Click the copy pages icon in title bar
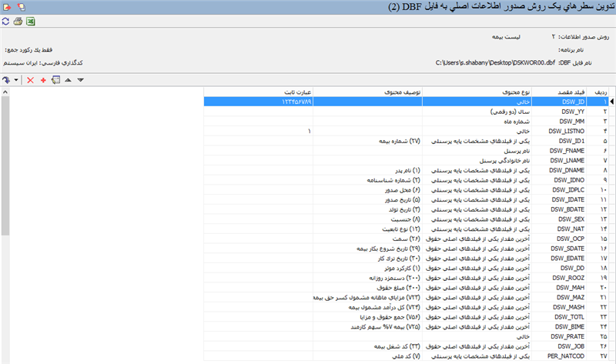616x364 pixels. pos(19,6)
